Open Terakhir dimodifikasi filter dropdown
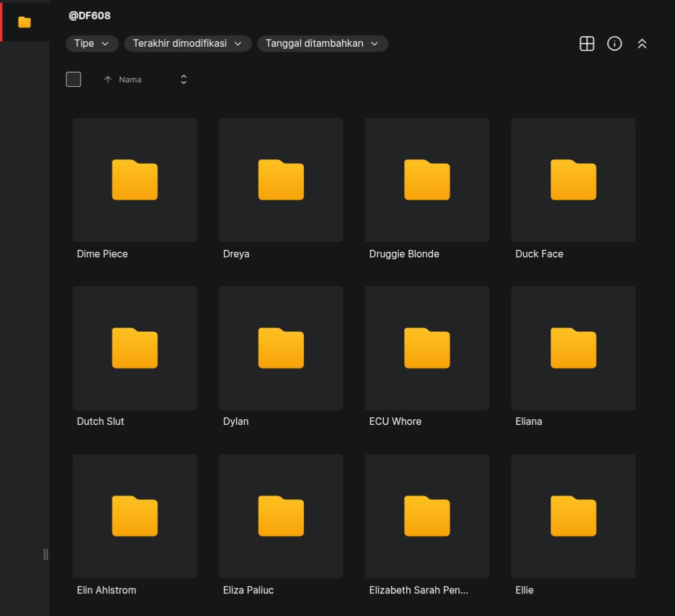The height and width of the screenshot is (616, 675). [187, 44]
